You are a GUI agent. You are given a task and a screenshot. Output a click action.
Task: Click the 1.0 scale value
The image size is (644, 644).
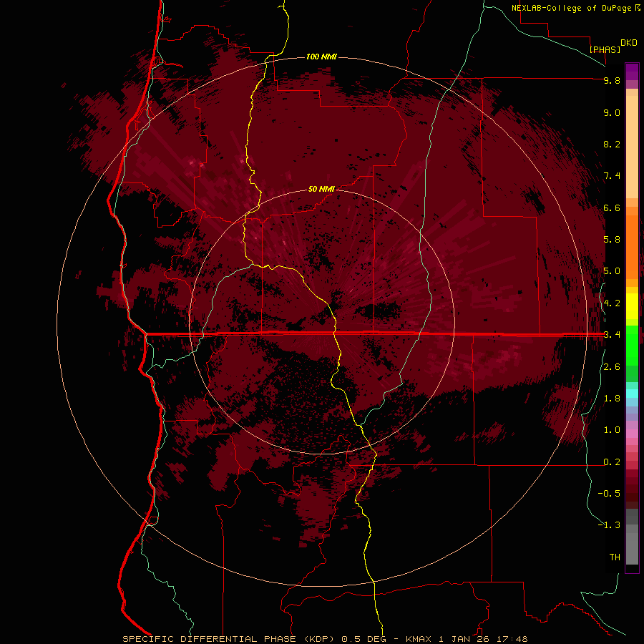[612, 430]
